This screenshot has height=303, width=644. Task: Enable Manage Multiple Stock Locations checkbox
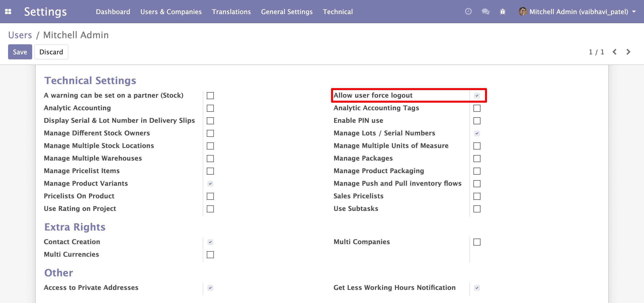pos(210,146)
